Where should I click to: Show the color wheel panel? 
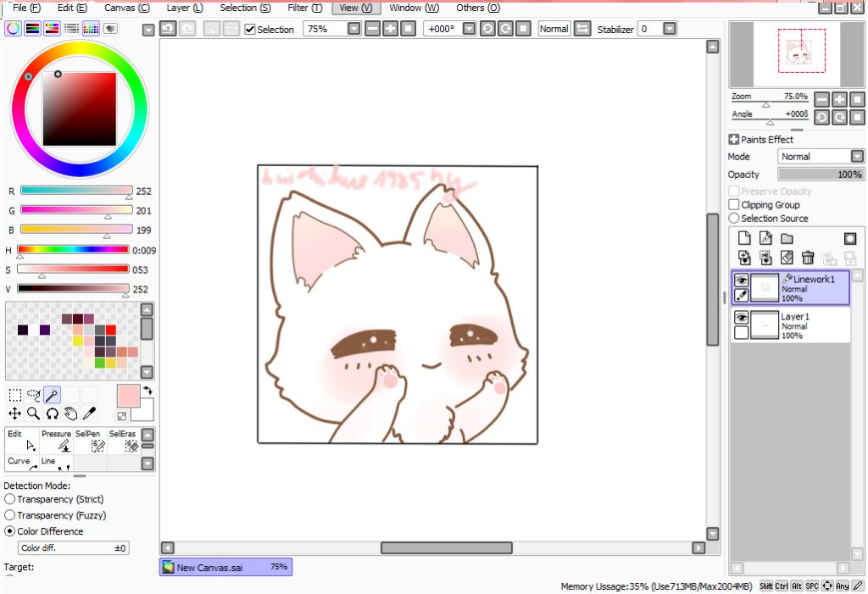click(14, 29)
